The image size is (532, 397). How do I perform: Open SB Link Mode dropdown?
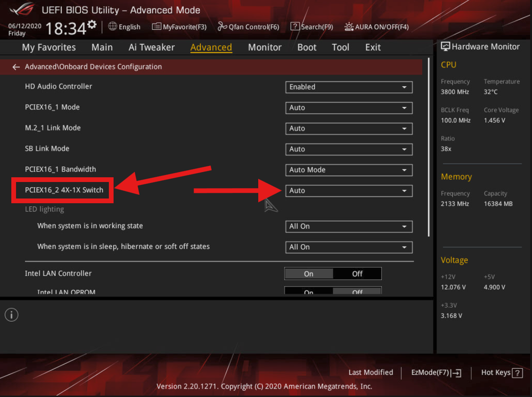tap(349, 149)
